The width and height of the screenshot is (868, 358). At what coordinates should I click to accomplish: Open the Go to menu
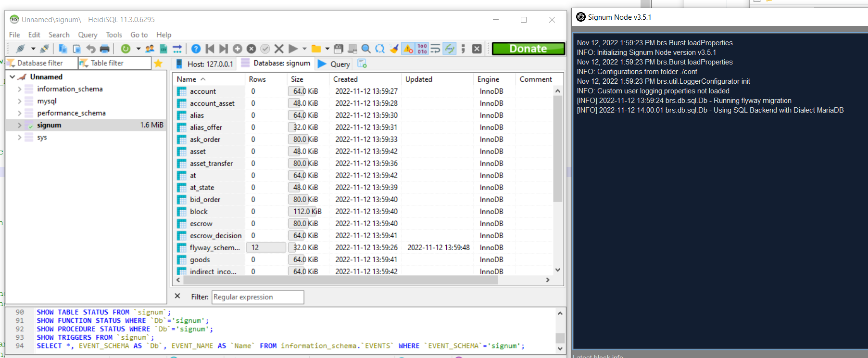[x=139, y=35]
